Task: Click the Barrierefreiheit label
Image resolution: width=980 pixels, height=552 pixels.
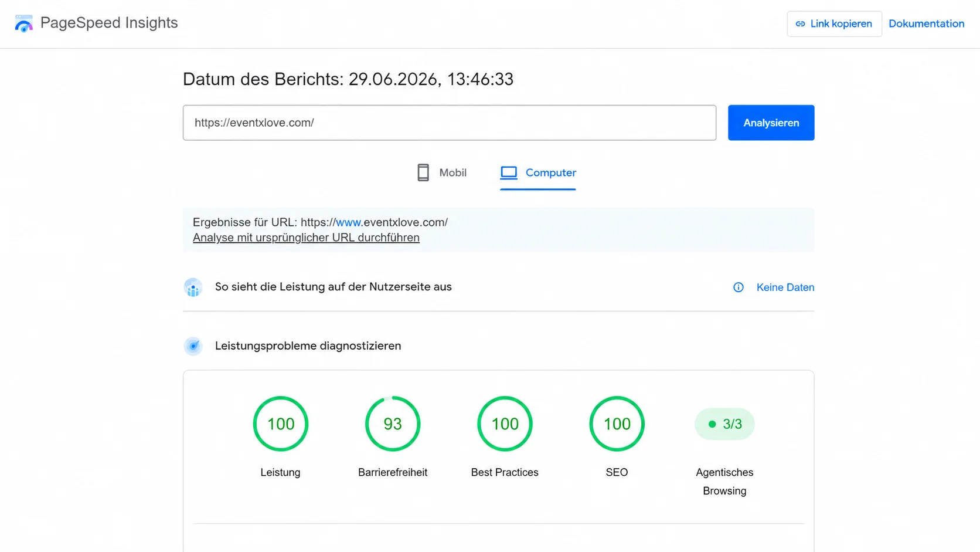Action: click(393, 472)
